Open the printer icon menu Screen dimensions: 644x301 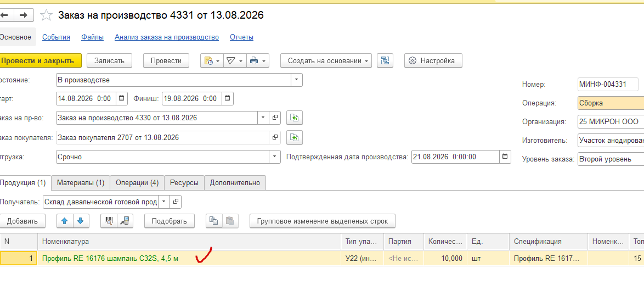tap(257, 60)
